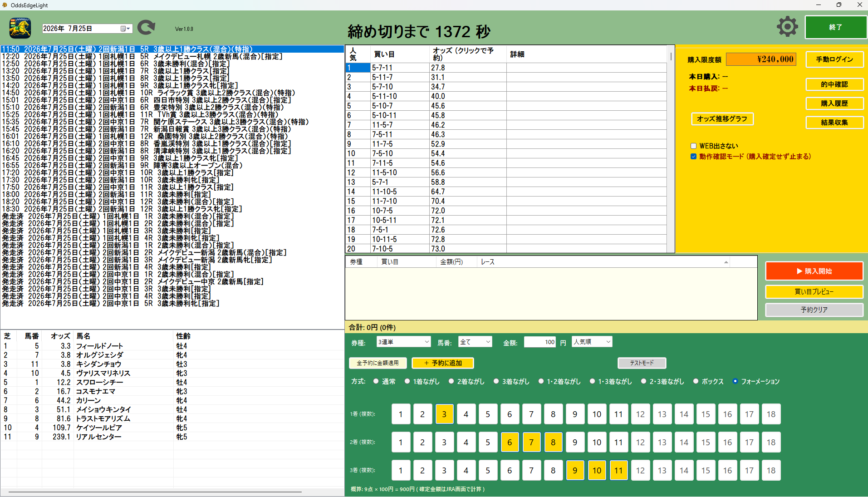
Task: Select the 15:25 TVh賞 11R row
Action: (x=172, y=114)
